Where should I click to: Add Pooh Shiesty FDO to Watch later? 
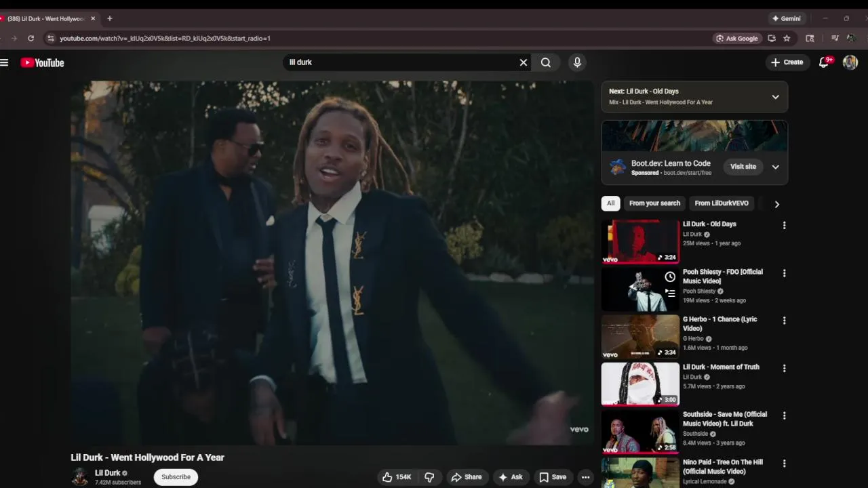(670, 277)
